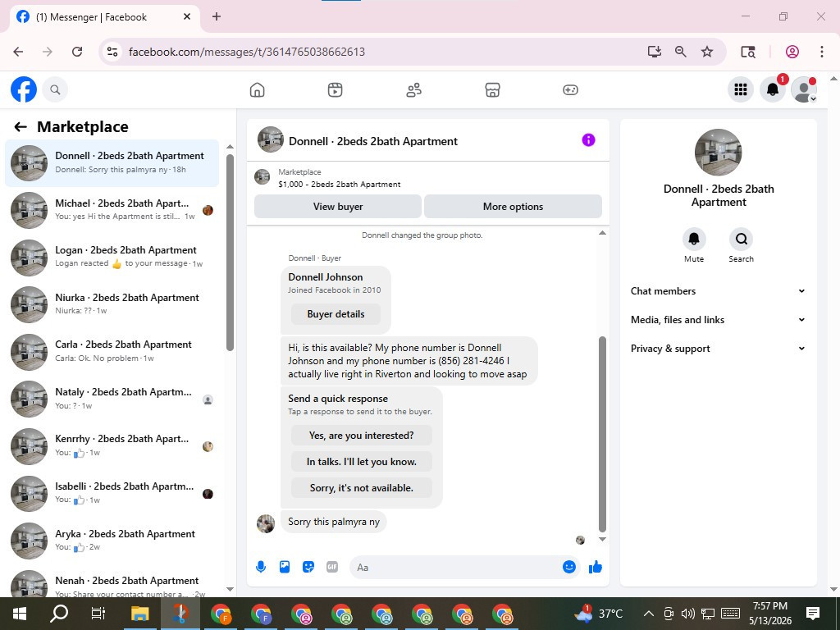
Task: Open the Niurka 2beds 2bath Apartment chat
Action: [112, 304]
